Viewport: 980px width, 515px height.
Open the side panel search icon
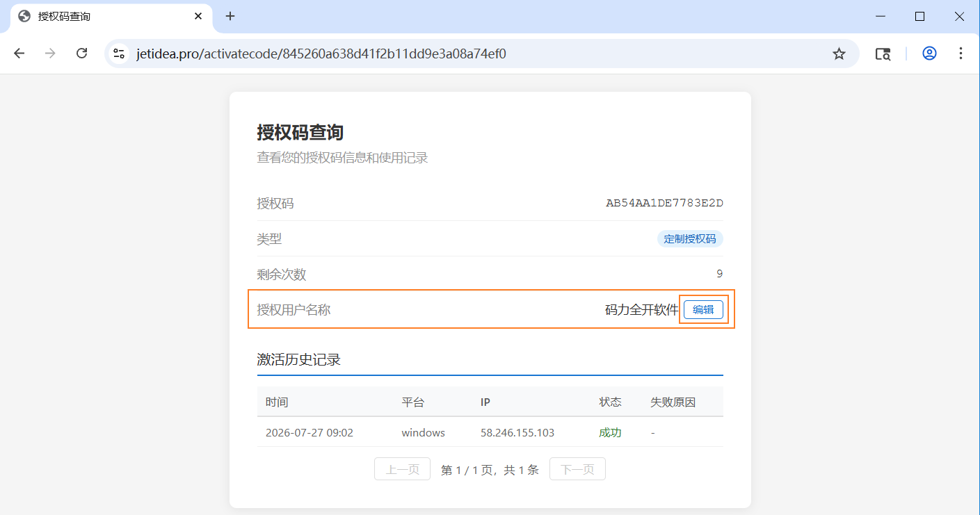[x=883, y=54]
